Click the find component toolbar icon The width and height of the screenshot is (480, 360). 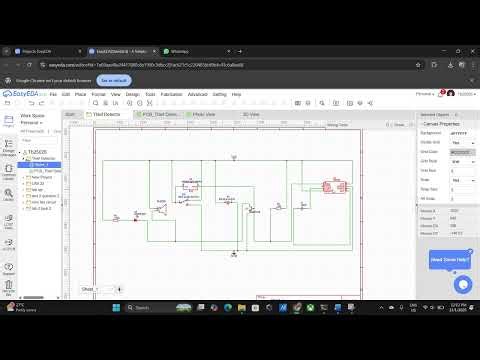coord(322,103)
